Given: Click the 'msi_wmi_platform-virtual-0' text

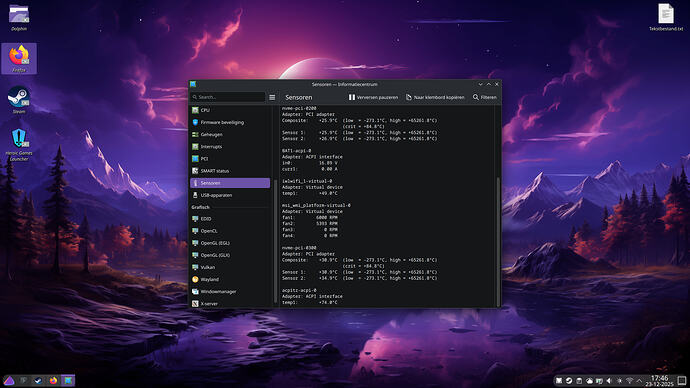Looking at the screenshot, I should coord(316,205).
